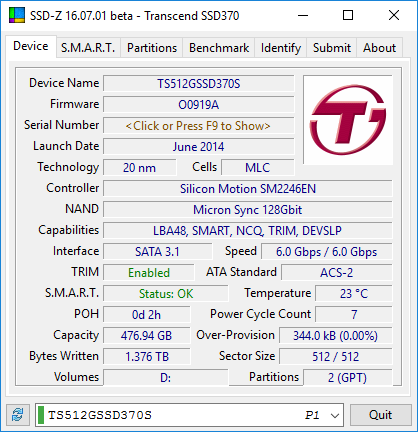Click the bytes written value 1.376 TB
The height and width of the screenshot is (432, 418).
(x=147, y=357)
